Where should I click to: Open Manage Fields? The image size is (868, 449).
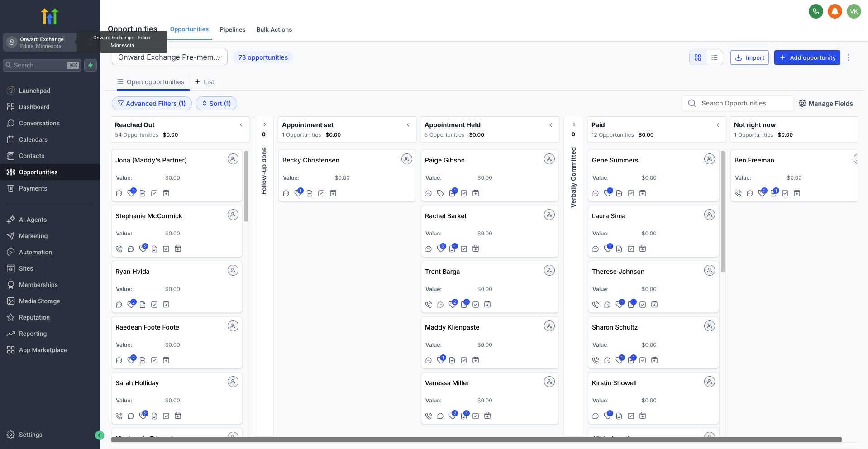tap(826, 104)
